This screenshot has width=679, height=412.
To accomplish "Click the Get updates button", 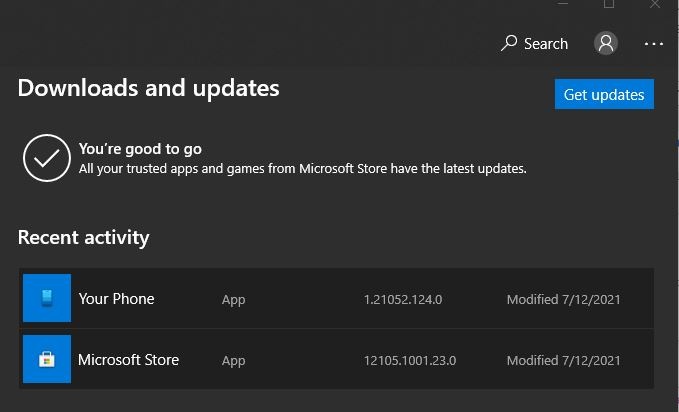I will (604, 94).
